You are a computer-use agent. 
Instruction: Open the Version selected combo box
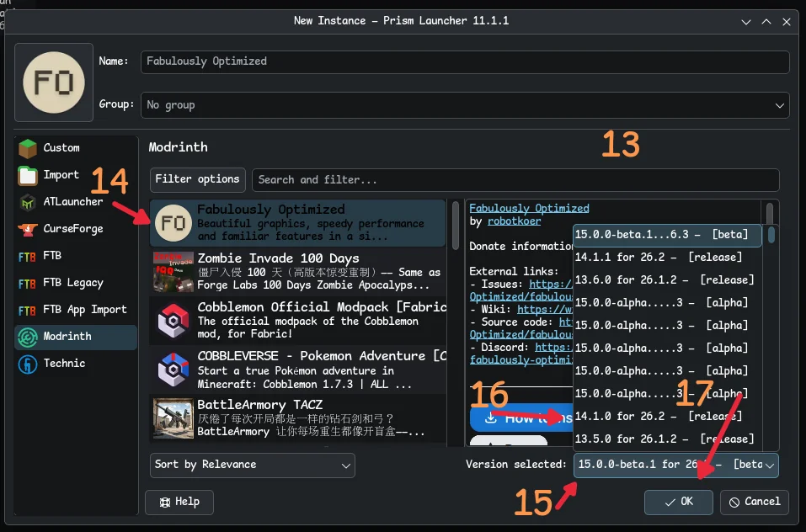pos(676,465)
